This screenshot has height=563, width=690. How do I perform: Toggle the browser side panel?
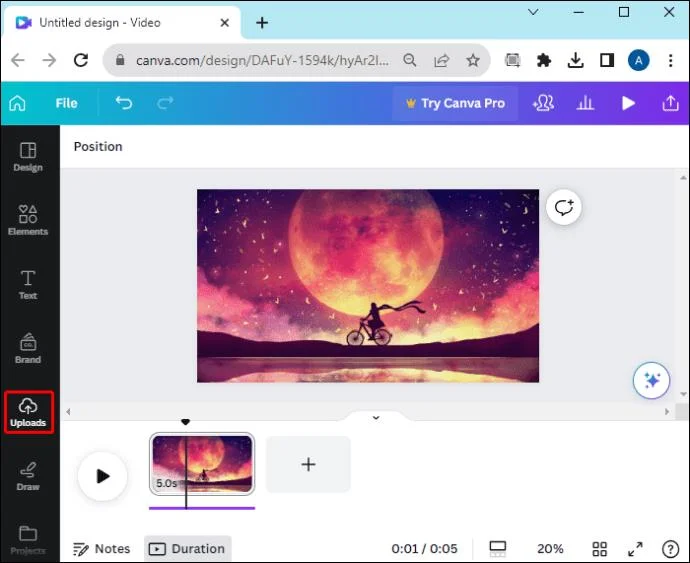(x=607, y=60)
